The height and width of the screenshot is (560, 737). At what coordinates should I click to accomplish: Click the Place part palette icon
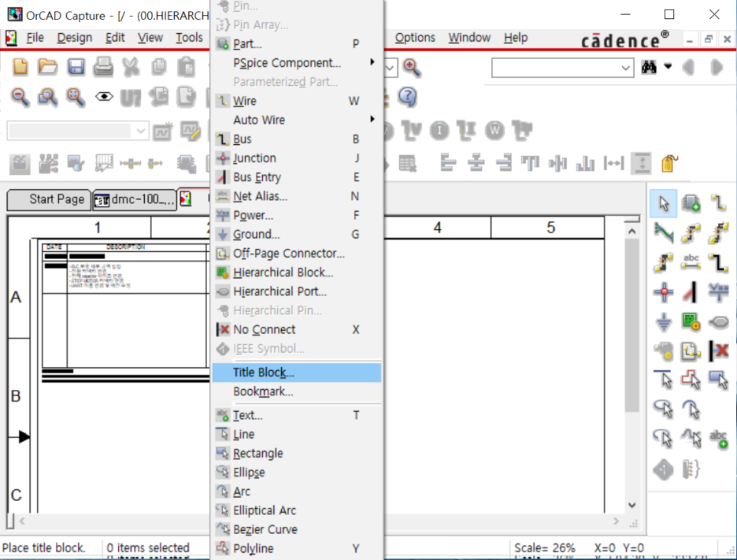coord(691,203)
